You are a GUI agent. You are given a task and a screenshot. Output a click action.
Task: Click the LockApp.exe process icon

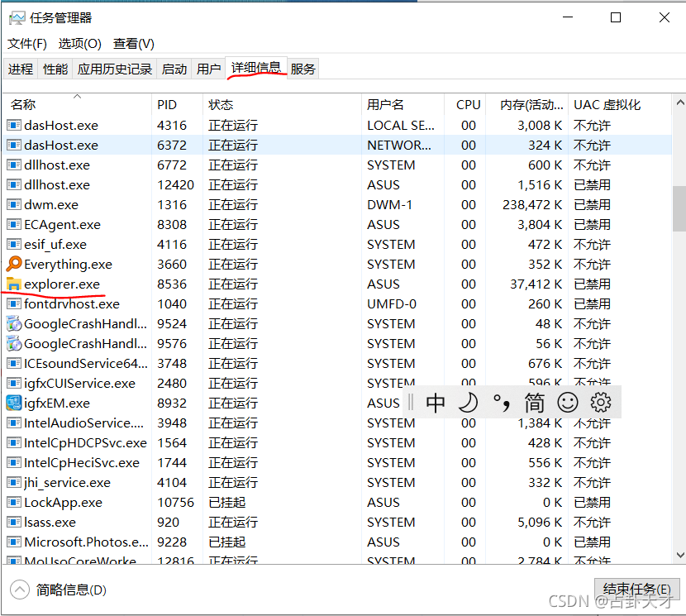(14, 502)
